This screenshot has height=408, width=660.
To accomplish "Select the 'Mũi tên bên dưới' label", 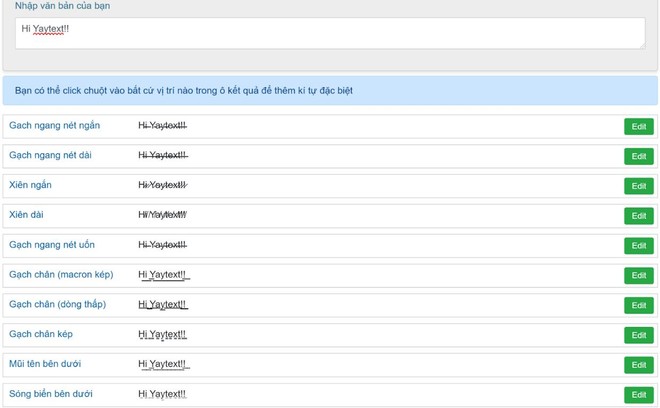I will click(45, 364).
